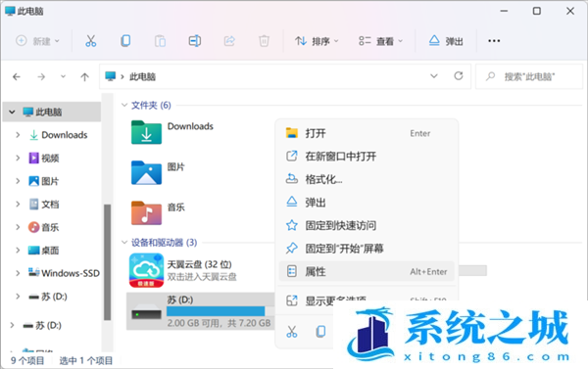Collapse the 设备和驱动器 (3) group
Viewport: 588px width, 369px height.
[x=124, y=243]
